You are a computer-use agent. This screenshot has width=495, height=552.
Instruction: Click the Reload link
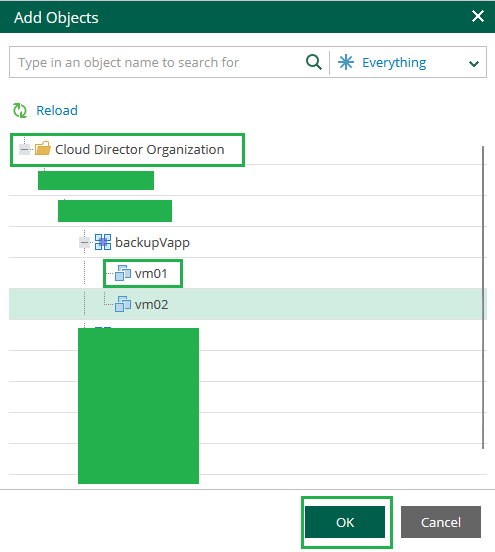point(57,111)
